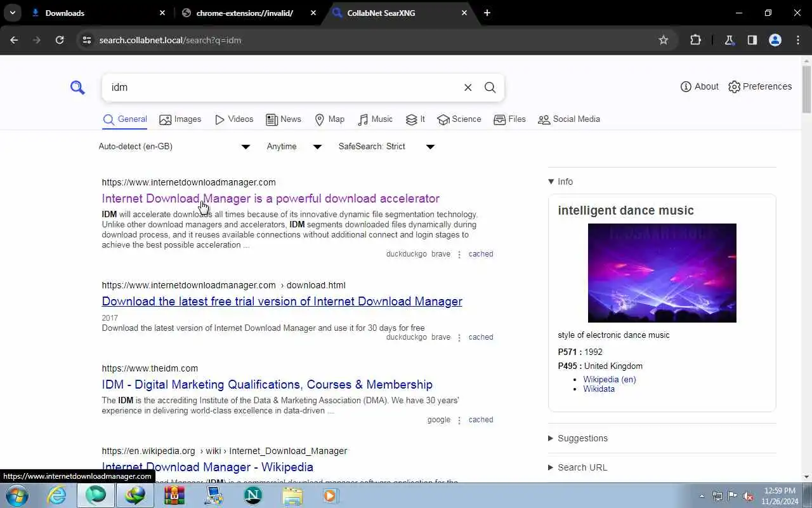This screenshot has width=812, height=508.
Task: Switch to the Music tab
Action: click(375, 119)
